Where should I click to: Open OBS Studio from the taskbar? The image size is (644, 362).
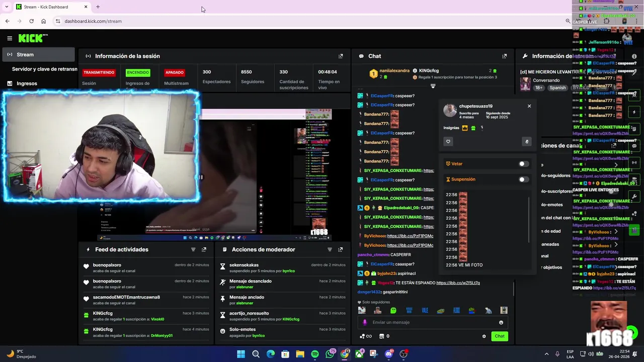point(404,354)
